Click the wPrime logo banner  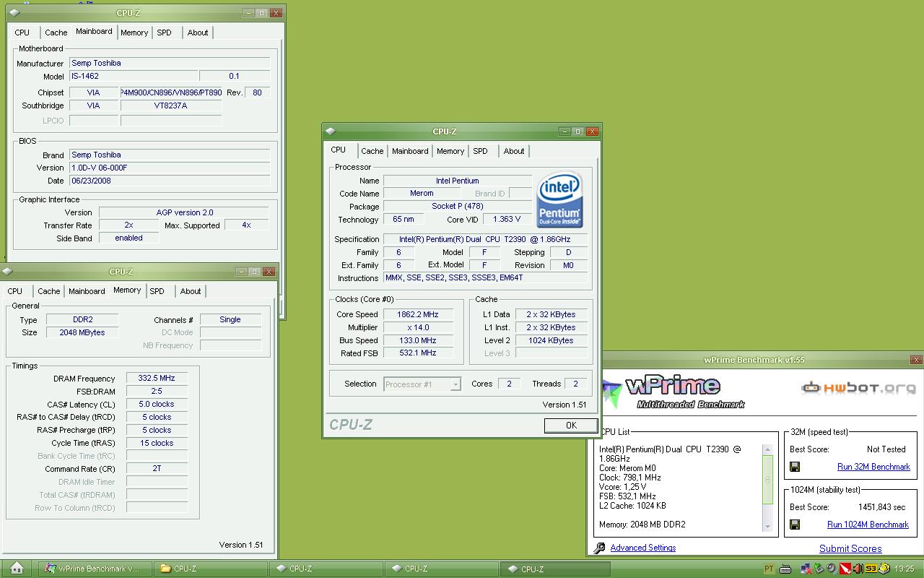click(x=673, y=391)
